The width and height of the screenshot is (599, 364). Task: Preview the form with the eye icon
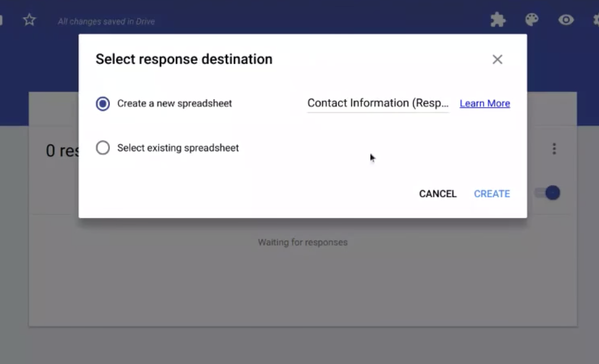click(567, 20)
